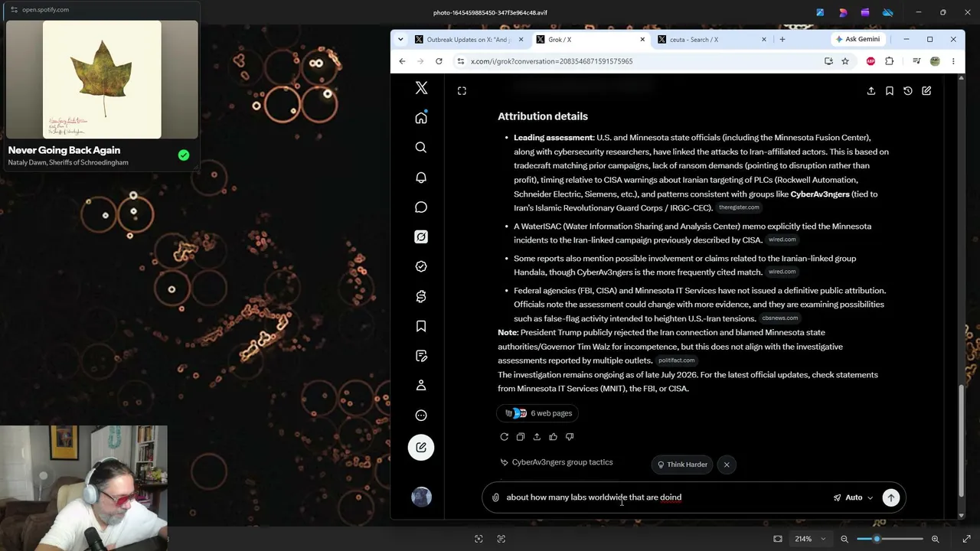The width and height of the screenshot is (980, 551).
Task: Click the CyberAv3ngers group tactics suggestion
Action: (557, 462)
